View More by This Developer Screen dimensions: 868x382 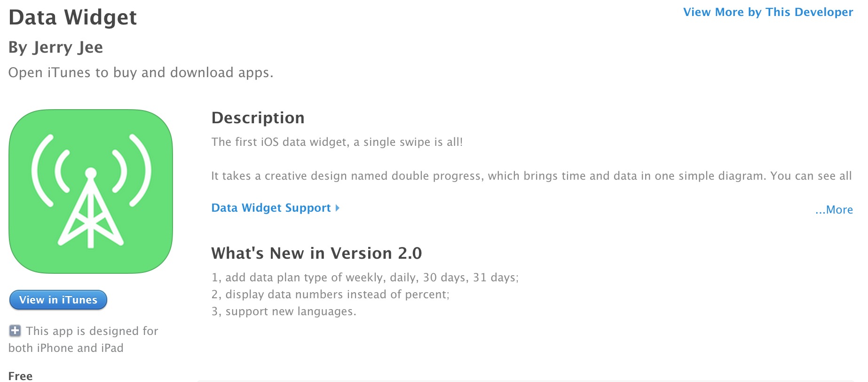coord(768,12)
